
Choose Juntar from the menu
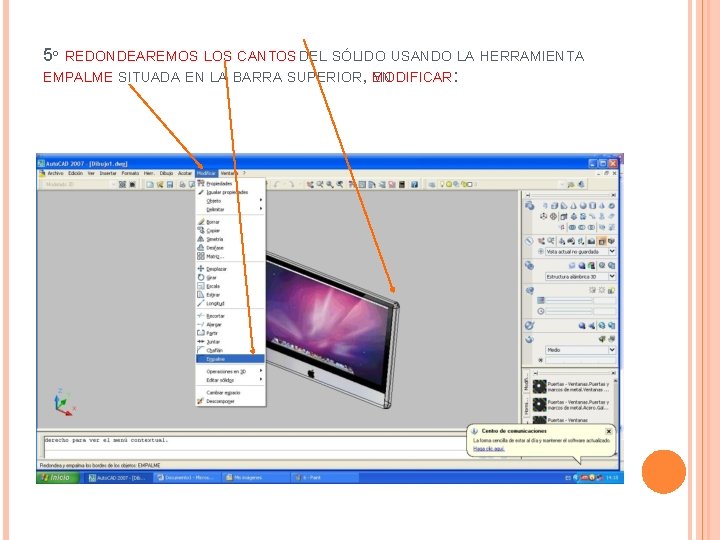[230, 342]
